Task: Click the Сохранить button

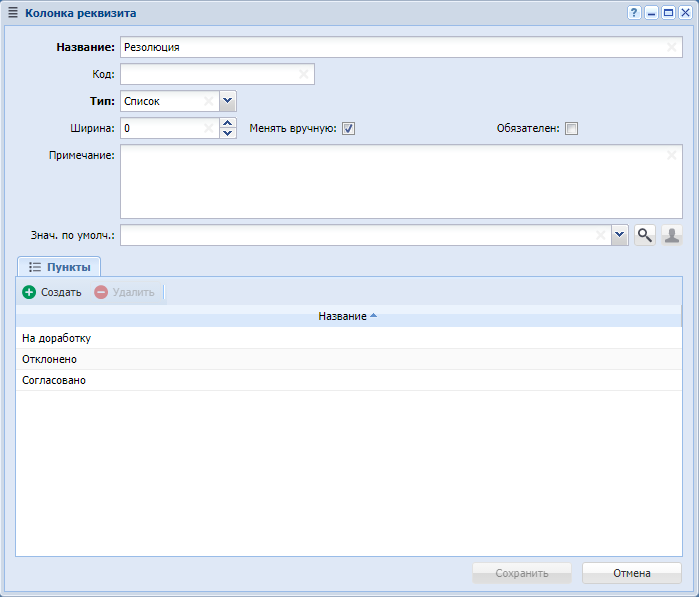Action: pyautogui.click(x=522, y=573)
